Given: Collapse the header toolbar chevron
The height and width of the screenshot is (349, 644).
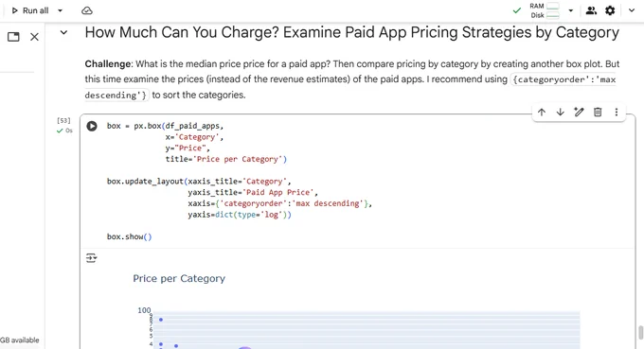Looking at the screenshot, I should 632,10.
